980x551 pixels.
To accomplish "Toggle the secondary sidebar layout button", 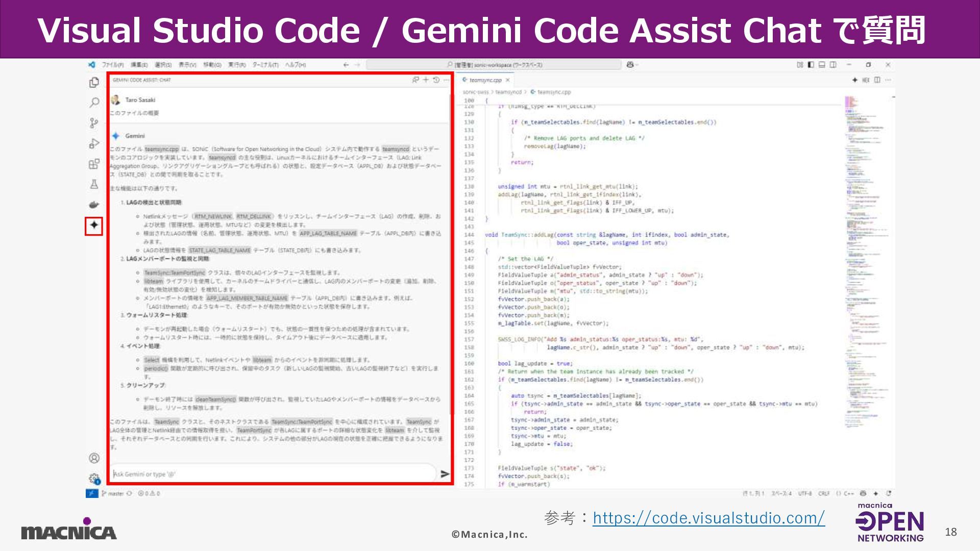I will click(833, 65).
